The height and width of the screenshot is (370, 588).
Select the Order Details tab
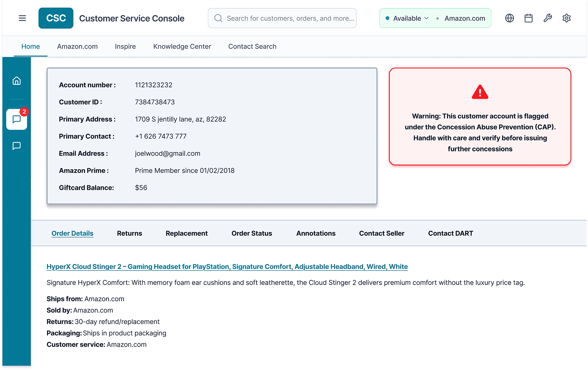(72, 233)
